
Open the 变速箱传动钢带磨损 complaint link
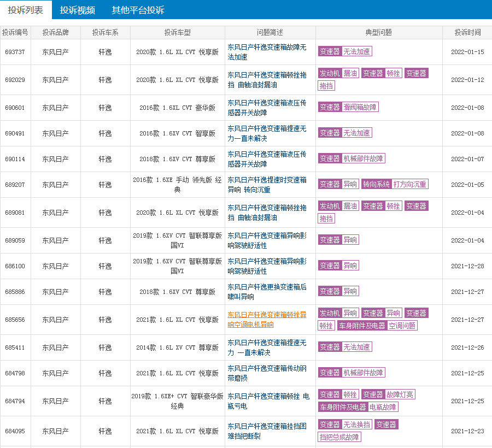[267, 373]
